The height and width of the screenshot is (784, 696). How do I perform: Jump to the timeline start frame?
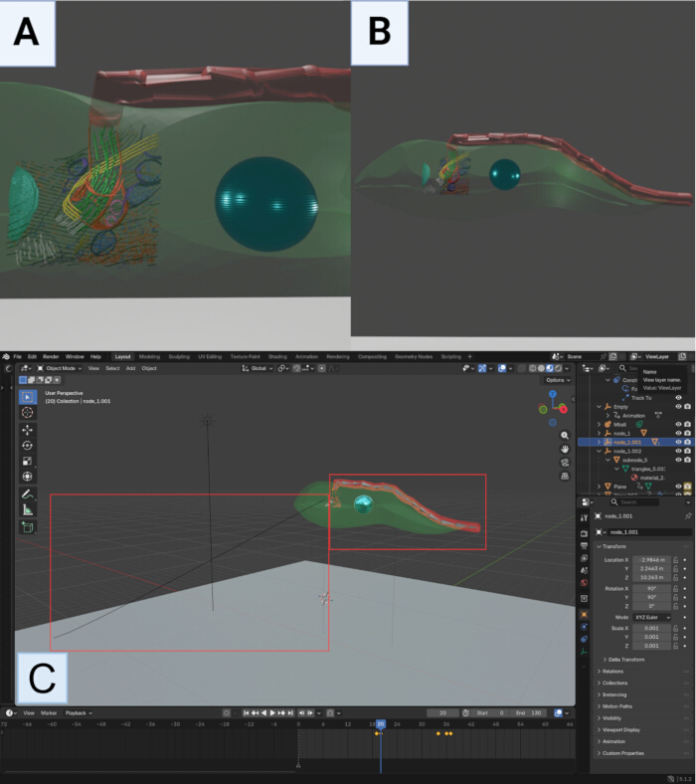(x=246, y=713)
